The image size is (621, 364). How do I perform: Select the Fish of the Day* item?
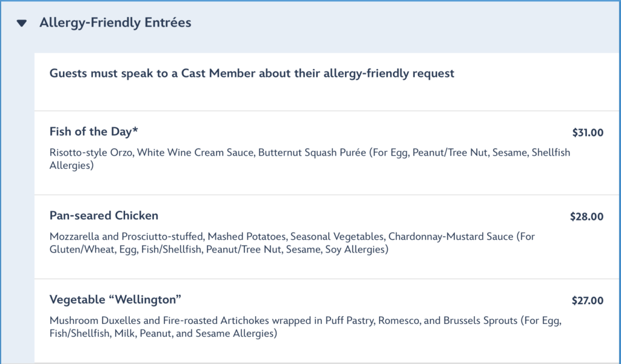point(93,131)
